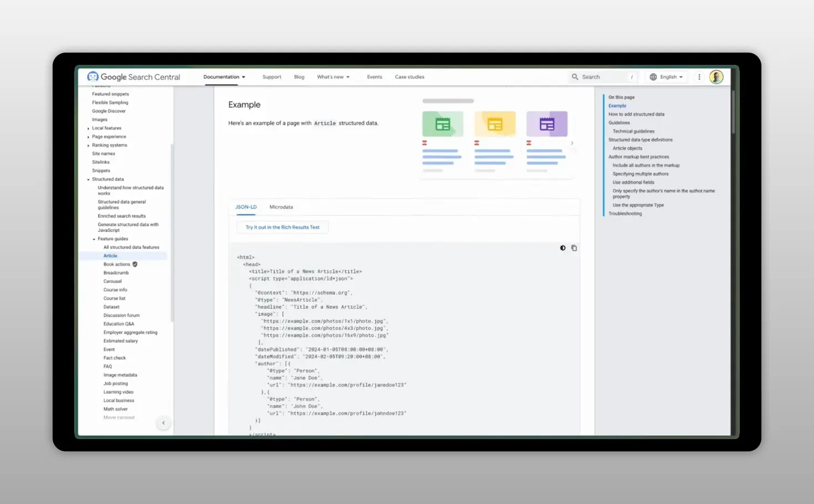Viewport: 814px width, 504px height.
Task: Jump to Specifying multiple authors
Action: (x=641, y=174)
